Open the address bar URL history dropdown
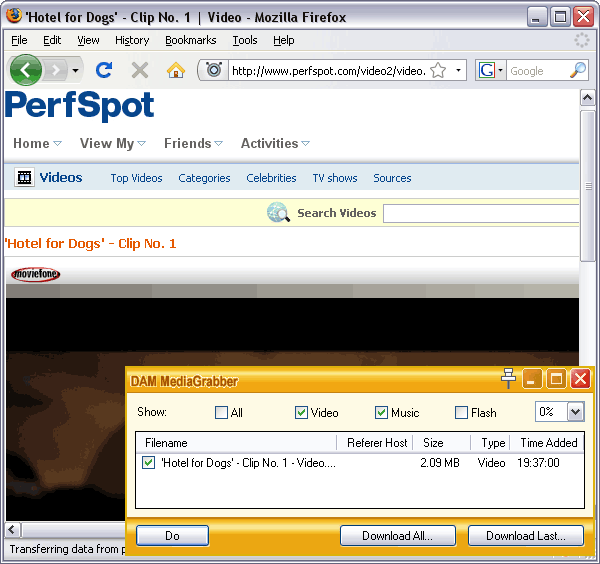 pos(458,70)
